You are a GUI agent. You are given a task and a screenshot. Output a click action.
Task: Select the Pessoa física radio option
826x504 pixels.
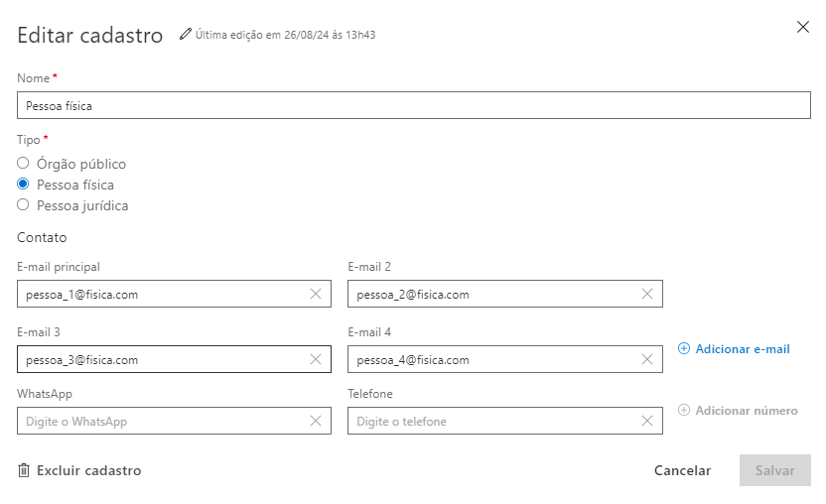coord(23,185)
